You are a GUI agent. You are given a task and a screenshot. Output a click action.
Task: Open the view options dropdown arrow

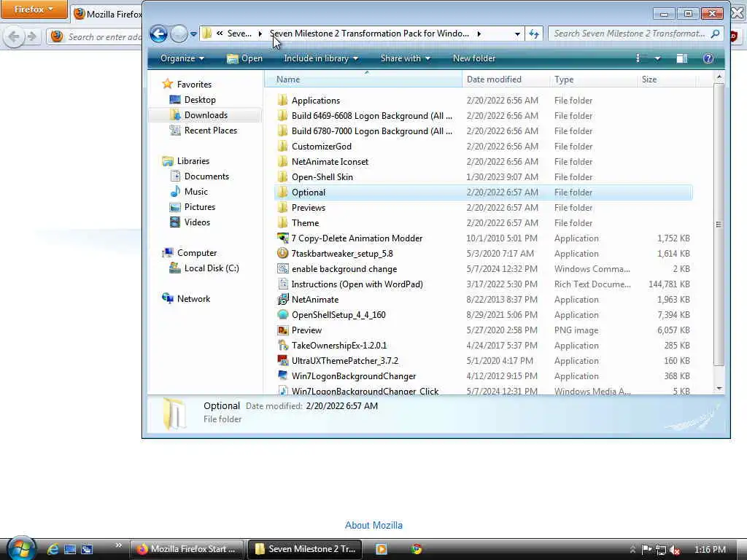tap(657, 58)
